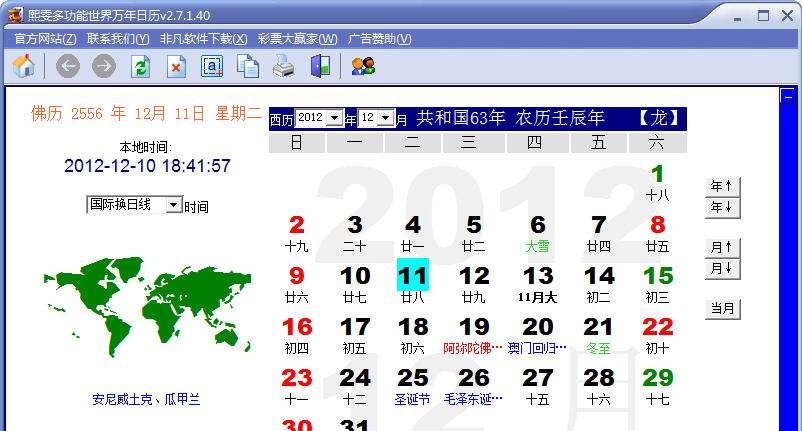Select date 29 (十七) on calendar

(x=658, y=378)
